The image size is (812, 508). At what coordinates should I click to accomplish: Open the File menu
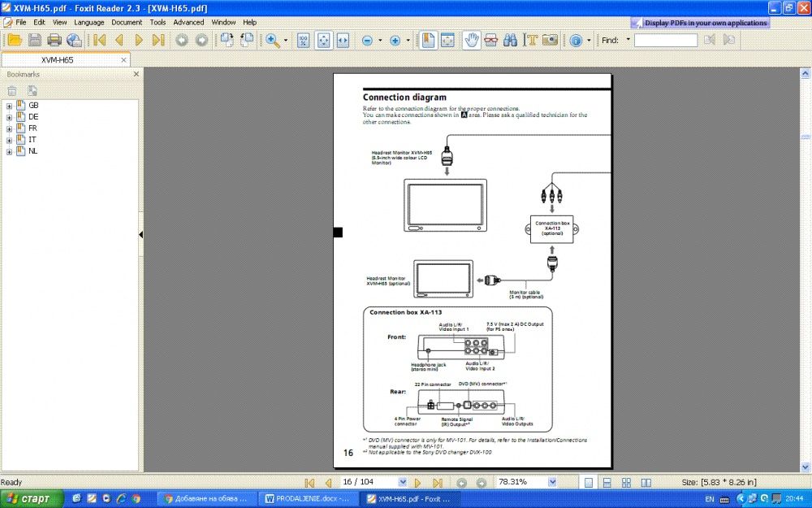(21, 22)
